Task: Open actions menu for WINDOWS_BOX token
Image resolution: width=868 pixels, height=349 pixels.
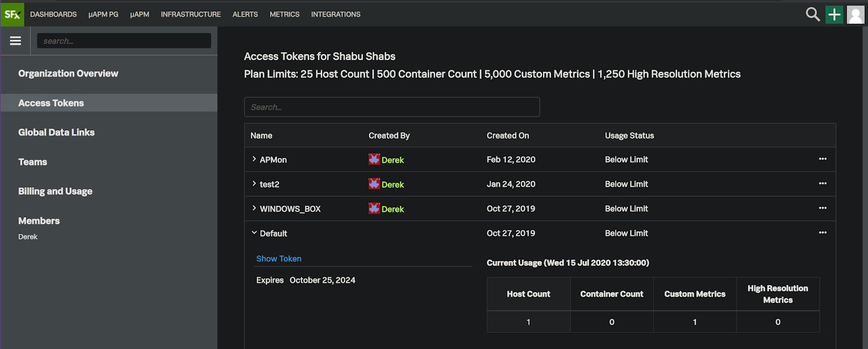Action: (x=822, y=208)
